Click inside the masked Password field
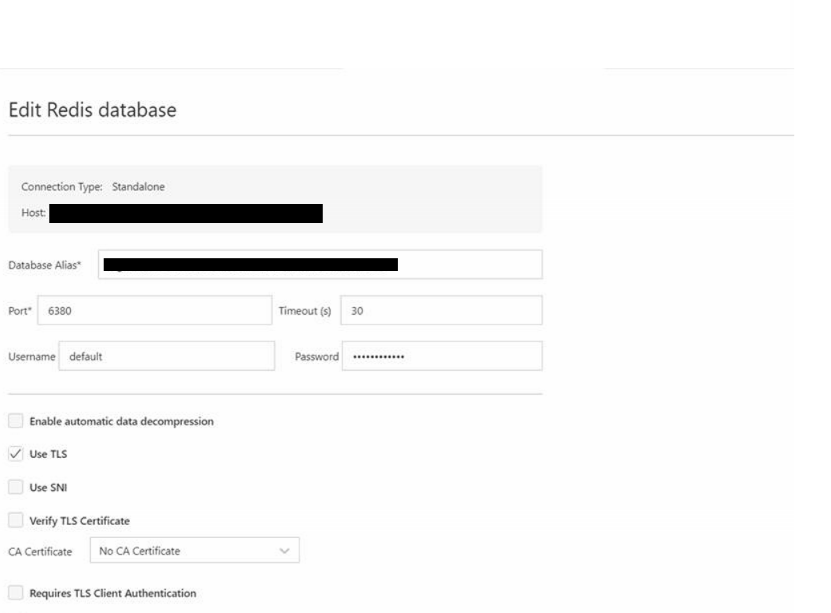 (441, 355)
